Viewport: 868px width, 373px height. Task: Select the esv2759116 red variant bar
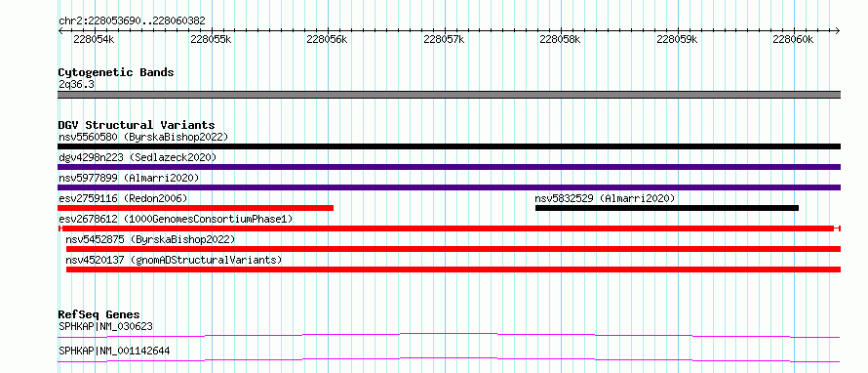195,208
